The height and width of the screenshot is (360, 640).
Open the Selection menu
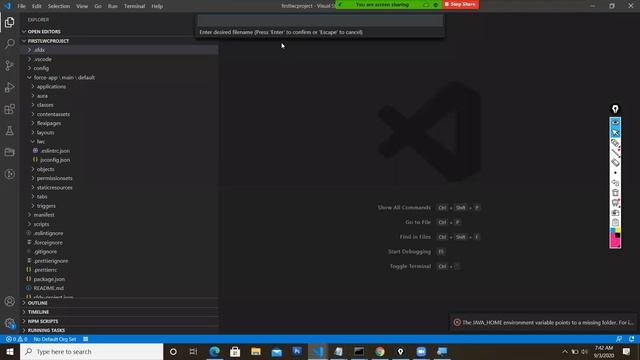click(x=59, y=6)
